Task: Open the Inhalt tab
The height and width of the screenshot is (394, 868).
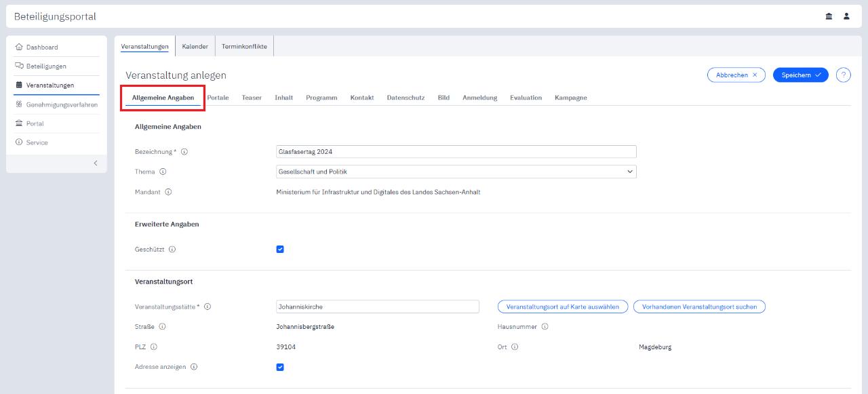Action: (x=284, y=98)
